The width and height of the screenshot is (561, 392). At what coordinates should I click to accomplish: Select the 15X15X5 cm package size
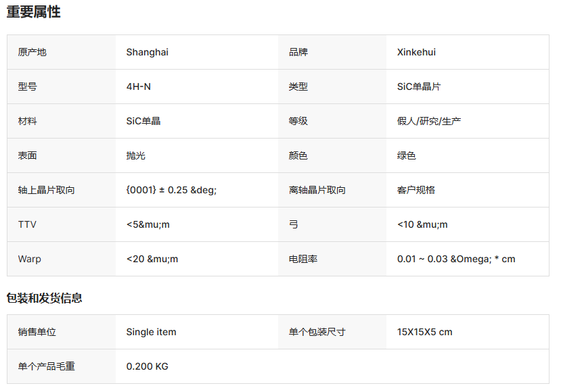[425, 332]
